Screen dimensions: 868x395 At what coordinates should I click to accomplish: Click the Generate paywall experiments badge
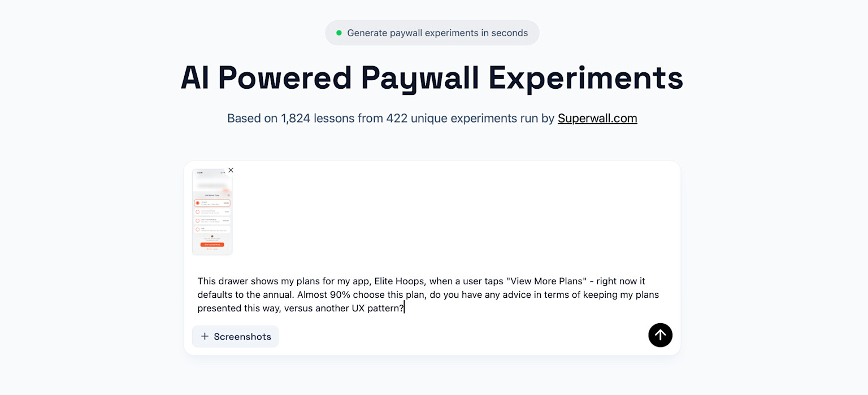432,33
